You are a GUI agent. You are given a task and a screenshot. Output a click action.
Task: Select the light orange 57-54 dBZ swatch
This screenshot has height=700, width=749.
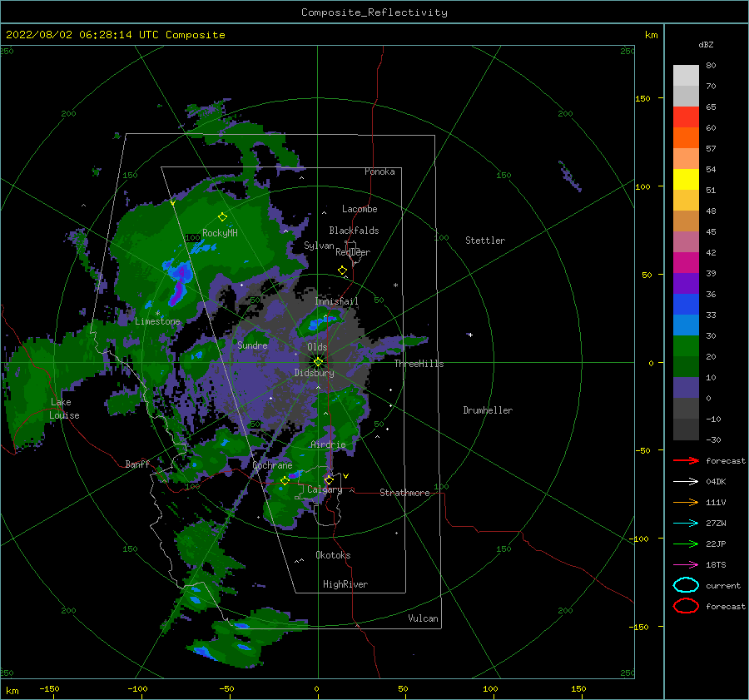(x=686, y=159)
